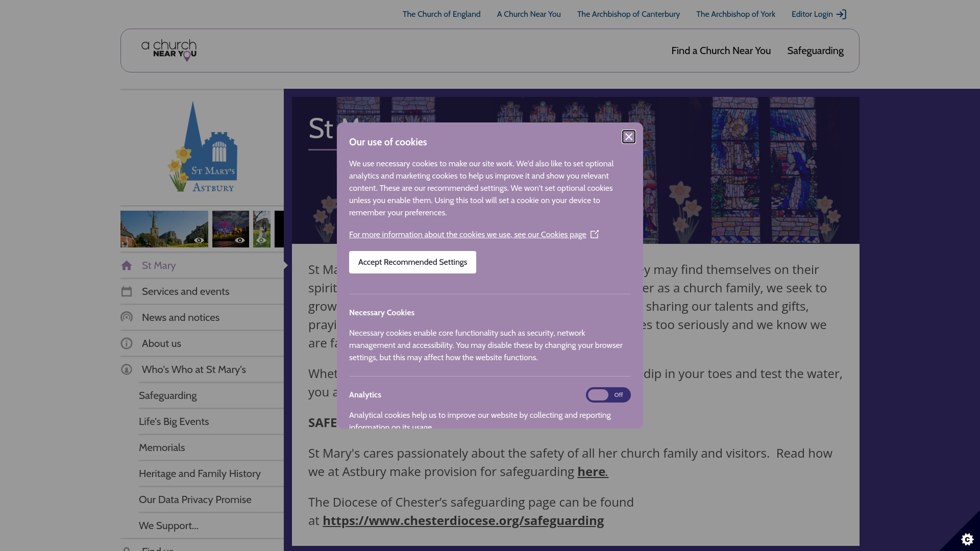Visit The Archbishop of Canterbury link

628,14
